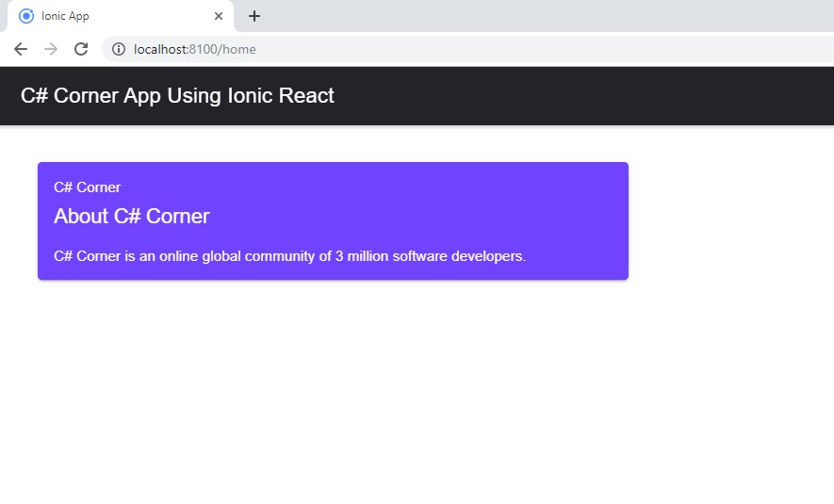Click the Ionic favicon in the tab
Image resolution: width=834 pixels, height=504 pixels.
tap(26, 16)
